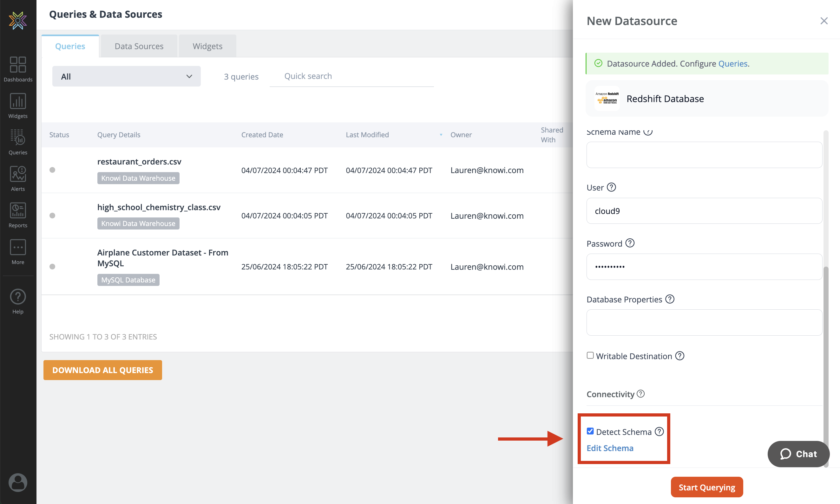Image resolution: width=840 pixels, height=504 pixels.
Task: Switch to the Widgets tab
Action: (x=207, y=46)
